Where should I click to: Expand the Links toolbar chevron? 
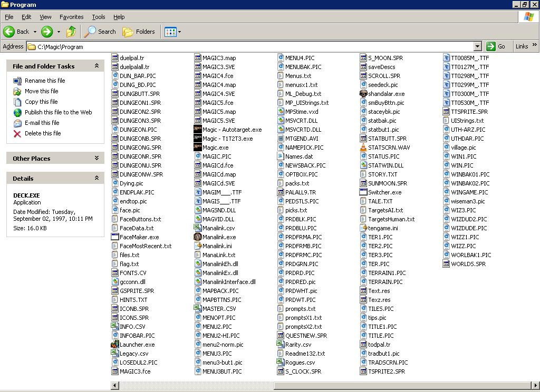534,45
